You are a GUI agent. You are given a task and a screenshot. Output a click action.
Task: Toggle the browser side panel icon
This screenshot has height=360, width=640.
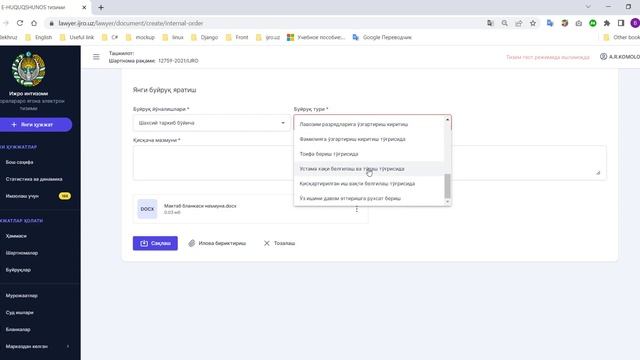pyautogui.click(x=621, y=23)
